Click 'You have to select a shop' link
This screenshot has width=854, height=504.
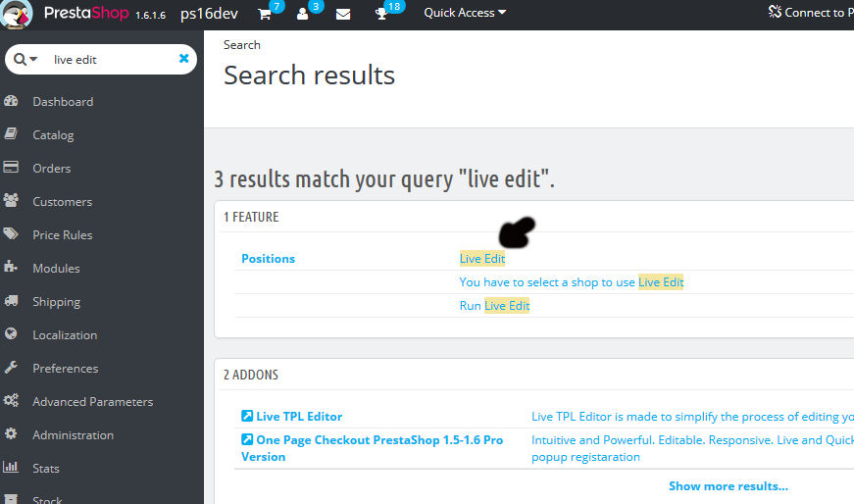[572, 282]
